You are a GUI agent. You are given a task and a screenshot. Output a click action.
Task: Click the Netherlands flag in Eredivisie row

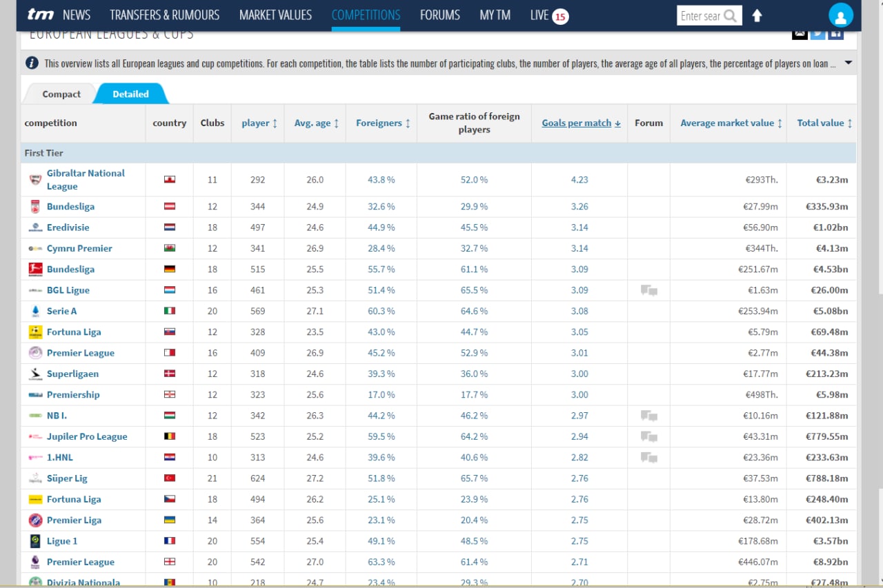170,227
